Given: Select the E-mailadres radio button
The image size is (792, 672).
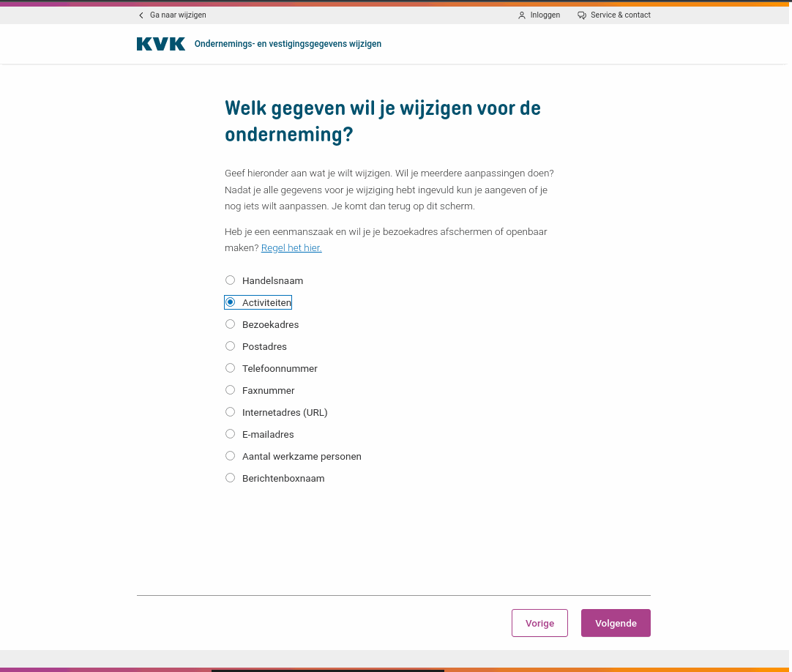Looking at the screenshot, I should (x=231, y=434).
